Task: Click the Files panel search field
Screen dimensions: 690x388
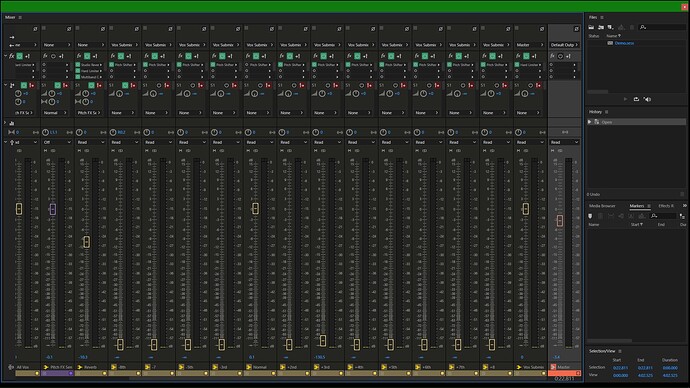Action: point(662,27)
